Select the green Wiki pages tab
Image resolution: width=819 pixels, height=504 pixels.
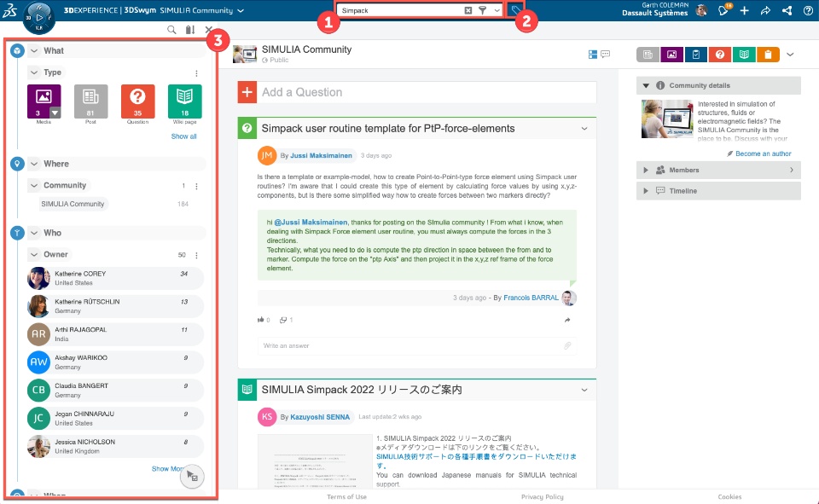(744, 55)
